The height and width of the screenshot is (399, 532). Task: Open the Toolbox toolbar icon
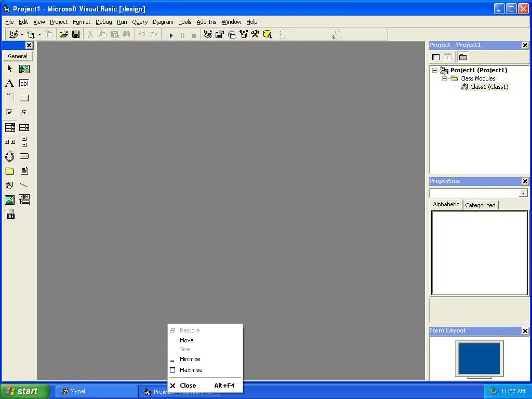pos(256,34)
